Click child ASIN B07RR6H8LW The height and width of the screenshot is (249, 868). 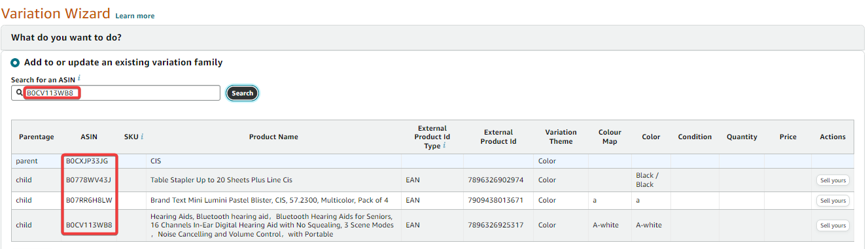[x=89, y=200]
